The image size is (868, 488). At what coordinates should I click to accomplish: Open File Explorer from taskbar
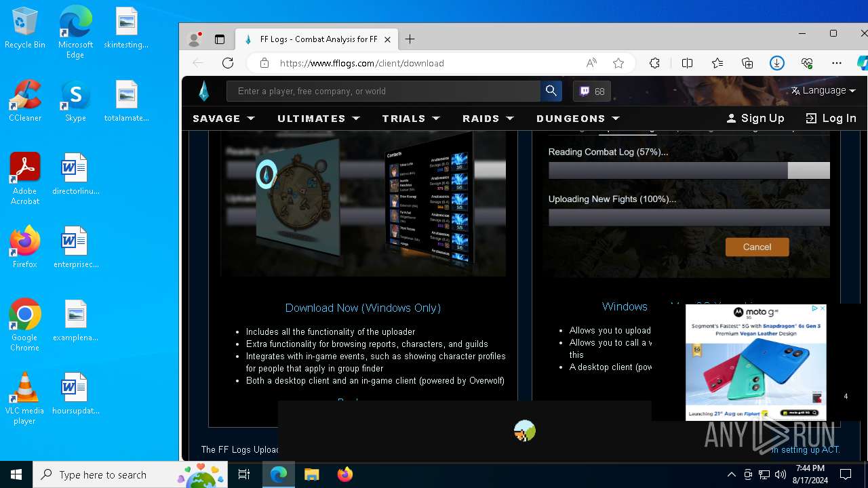point(311,474)
